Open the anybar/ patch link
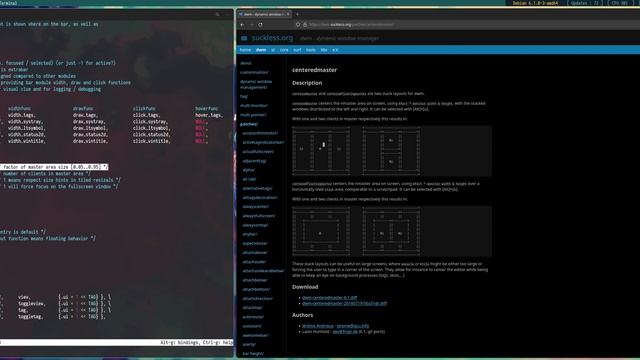This screenshot has width=640, height=360. pyautogui.click(x=249, y=234)
